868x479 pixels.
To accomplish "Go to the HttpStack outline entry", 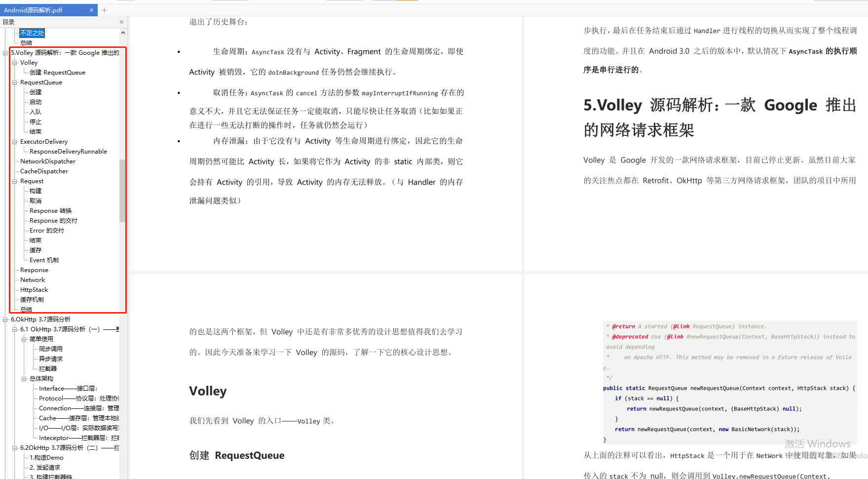I will pyautogui.click(x=34, y=290).
